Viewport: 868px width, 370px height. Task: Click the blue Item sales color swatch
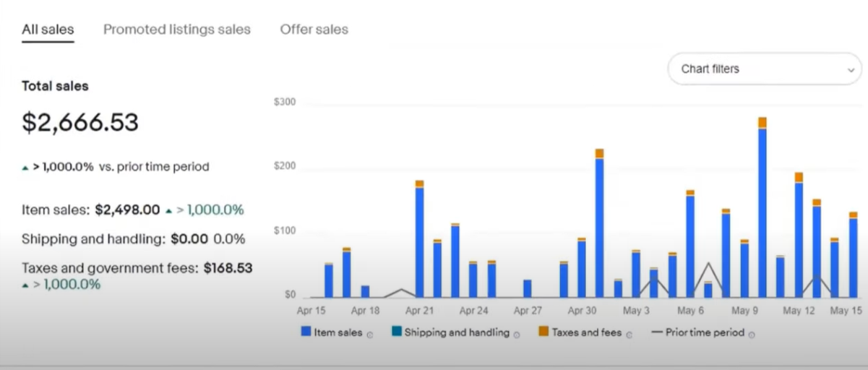click(x=306, y=332)
